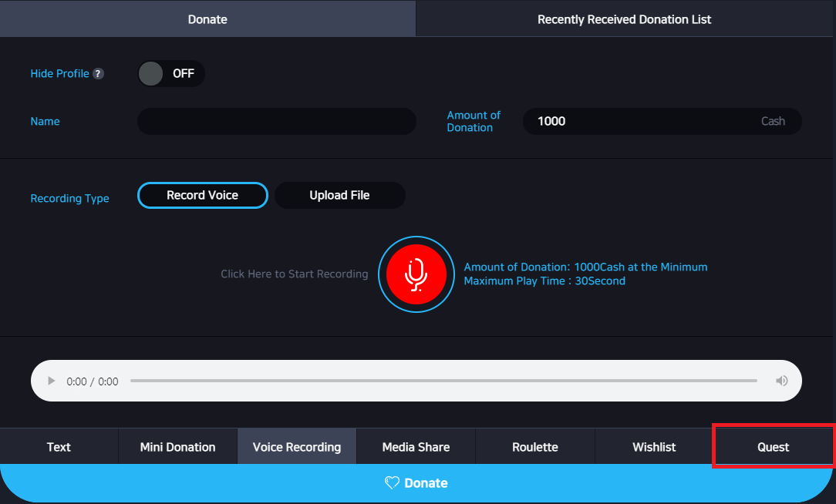The image size is (836, 504).
Task: Click the Recording Type label
Action: (x=70, y=198)
